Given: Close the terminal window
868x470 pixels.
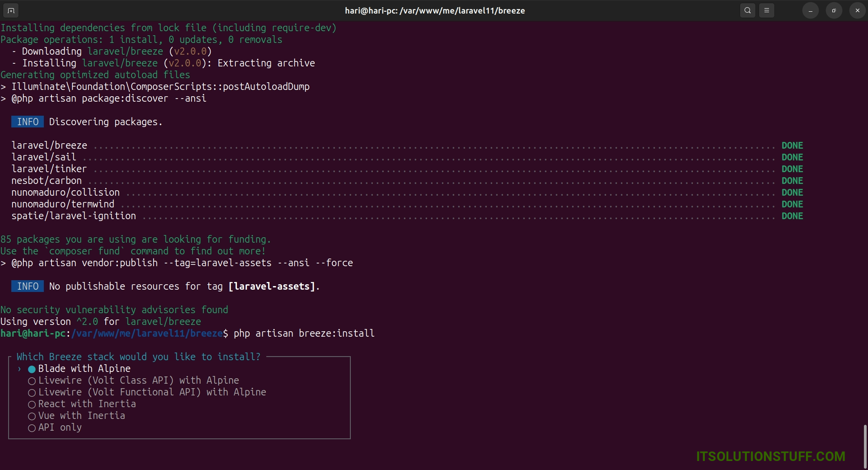Looking at the screenshot, I should pyautogui.click(x=858, y=10).
